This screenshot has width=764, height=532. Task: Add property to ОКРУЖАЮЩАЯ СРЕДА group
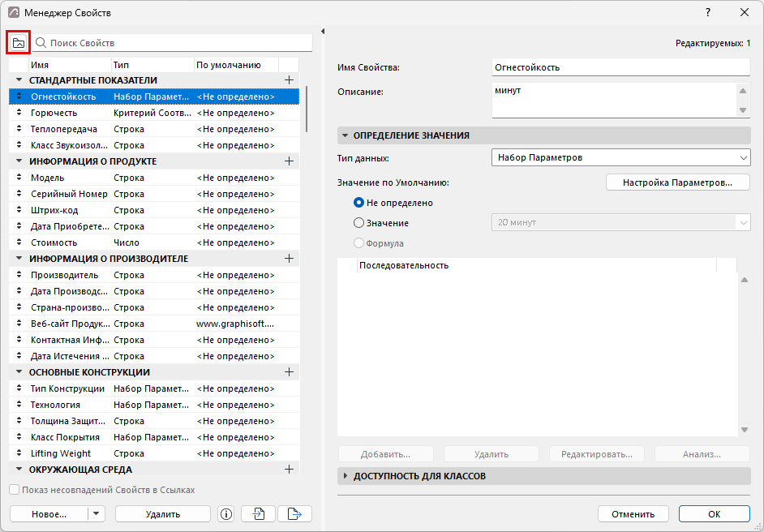click(289, 470)
